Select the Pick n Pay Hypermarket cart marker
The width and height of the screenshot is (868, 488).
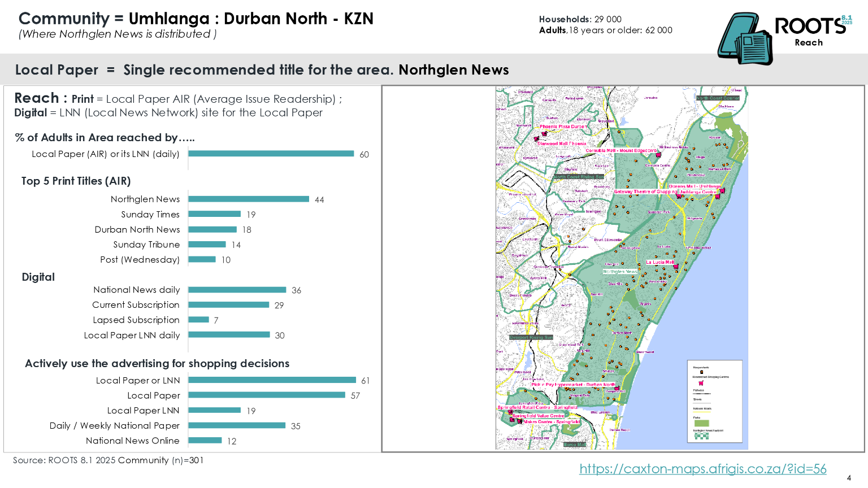tap(617, 389)
